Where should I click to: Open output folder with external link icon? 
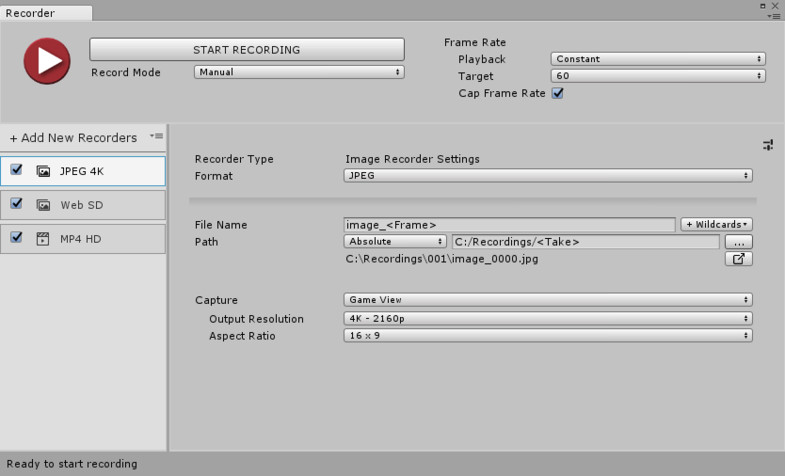[x=738, y=259]
